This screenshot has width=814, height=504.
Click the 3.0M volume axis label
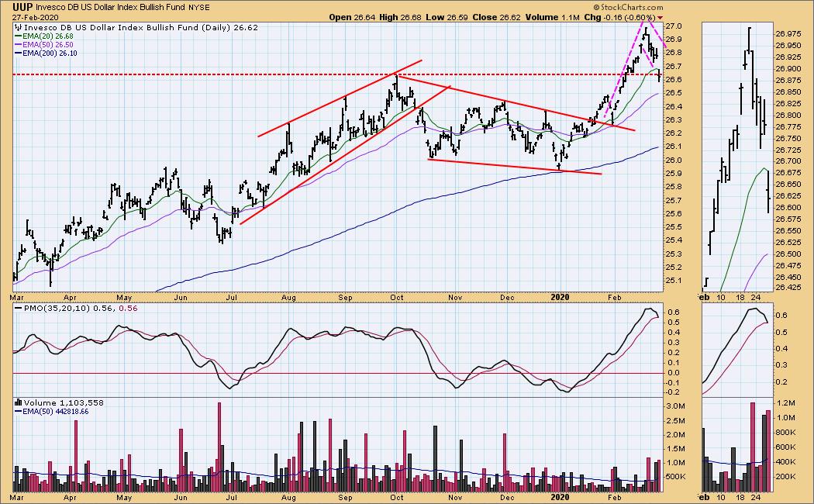(677, 406)
